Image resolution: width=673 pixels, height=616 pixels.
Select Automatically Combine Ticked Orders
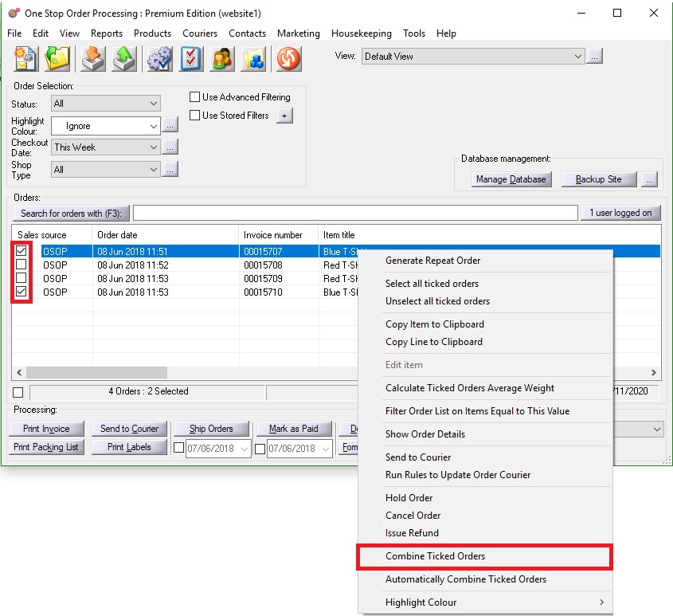pyautogui.click(x=485, y=579)
